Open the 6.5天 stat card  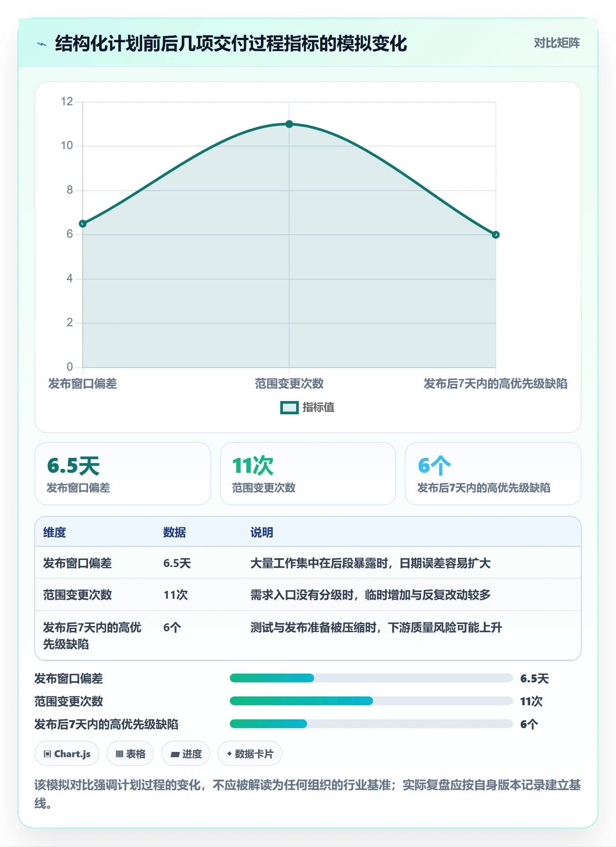tap(123, 474)
